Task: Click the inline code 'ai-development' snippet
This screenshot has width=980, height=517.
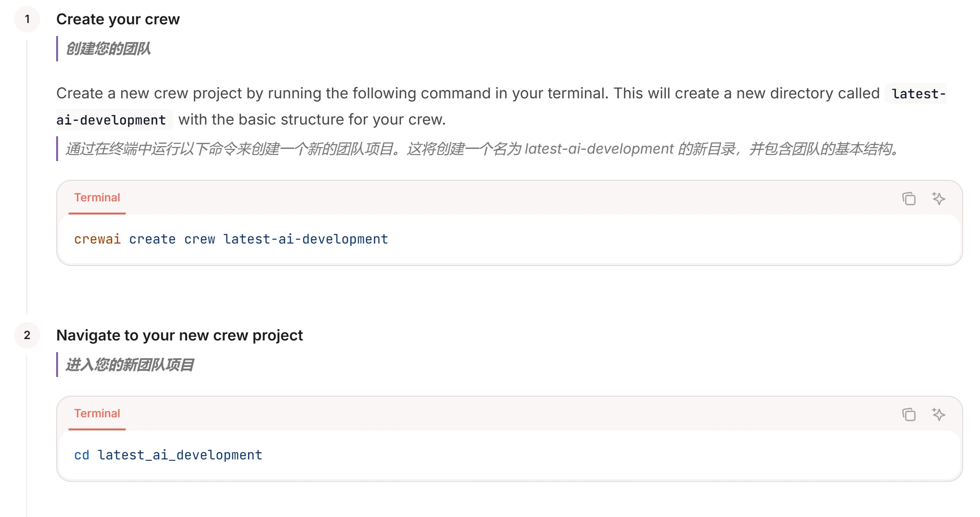Action: [111, 120]
